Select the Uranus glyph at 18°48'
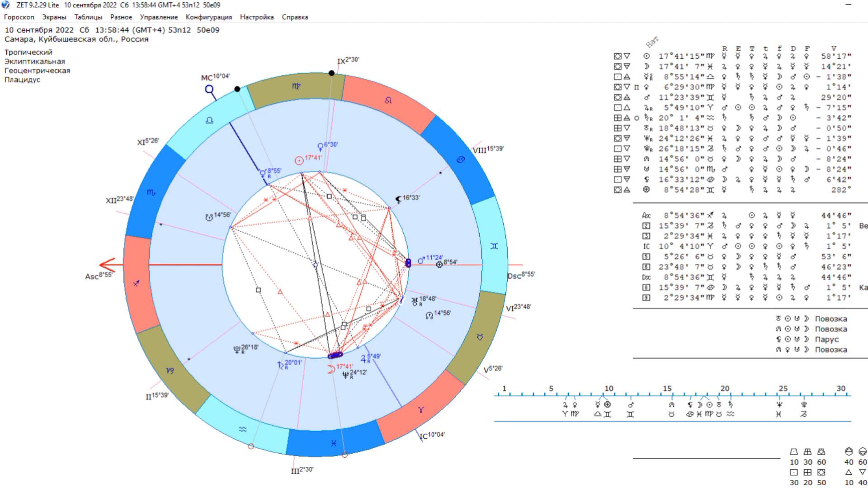 (x=415, y=300)
